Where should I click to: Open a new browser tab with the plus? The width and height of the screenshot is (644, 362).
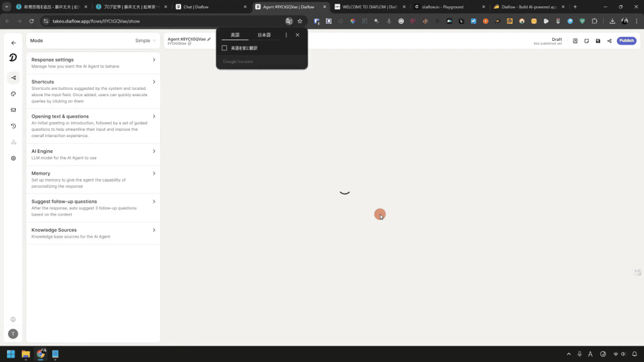pyautogui.click(x=575, y=6)
